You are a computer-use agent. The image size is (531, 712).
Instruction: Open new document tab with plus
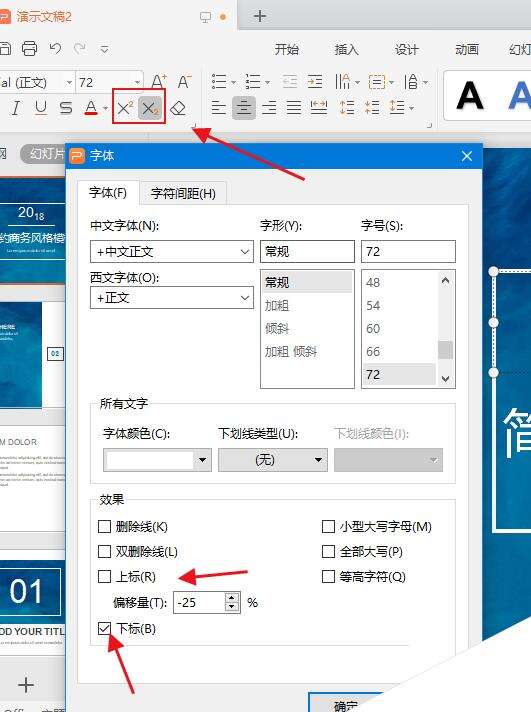pyautogui.click(x=260, y=16)
